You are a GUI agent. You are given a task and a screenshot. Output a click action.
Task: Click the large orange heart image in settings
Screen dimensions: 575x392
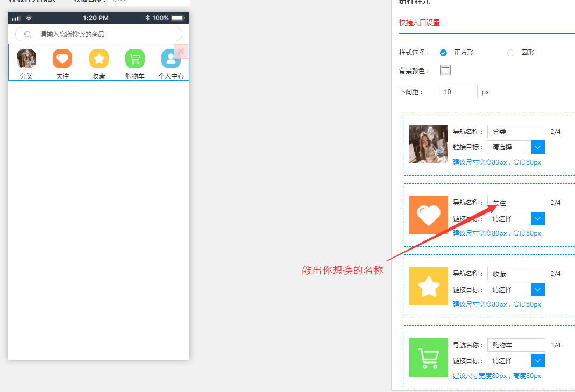click(429, 215)
